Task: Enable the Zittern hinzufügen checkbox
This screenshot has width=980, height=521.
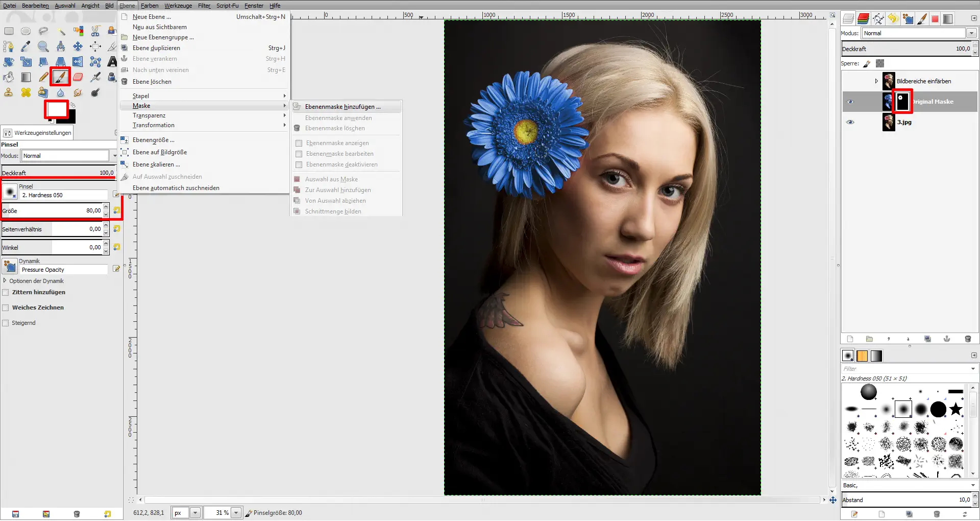Action: (x=6, y=292)
